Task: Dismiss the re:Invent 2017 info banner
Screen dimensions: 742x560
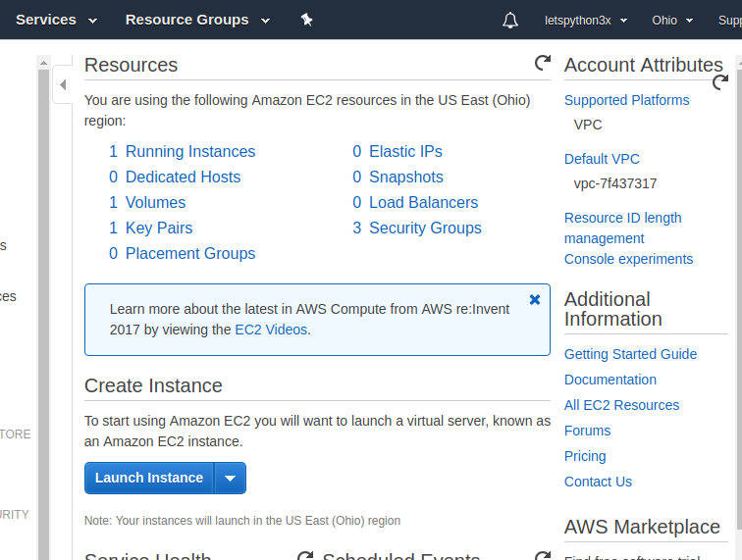Action: pos(535,300)
